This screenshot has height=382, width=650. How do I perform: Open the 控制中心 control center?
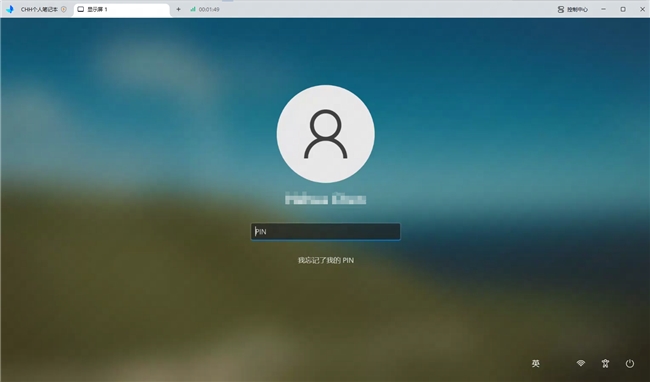[572, 9]
